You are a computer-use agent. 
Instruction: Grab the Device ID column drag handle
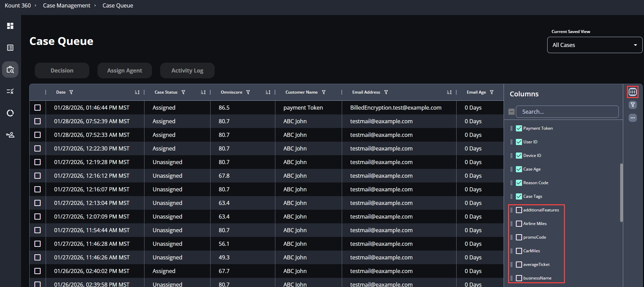coord(511,156)
